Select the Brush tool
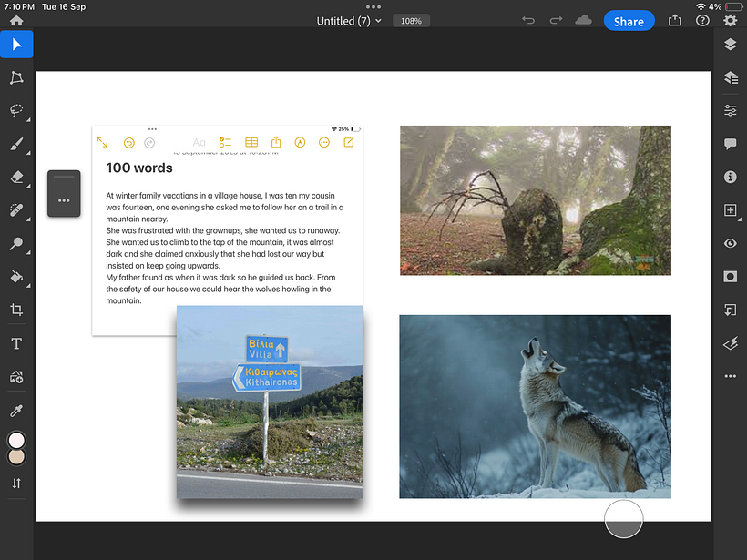Image resolution: width=747 pixels, height=560 pixels. pos(16,144)
